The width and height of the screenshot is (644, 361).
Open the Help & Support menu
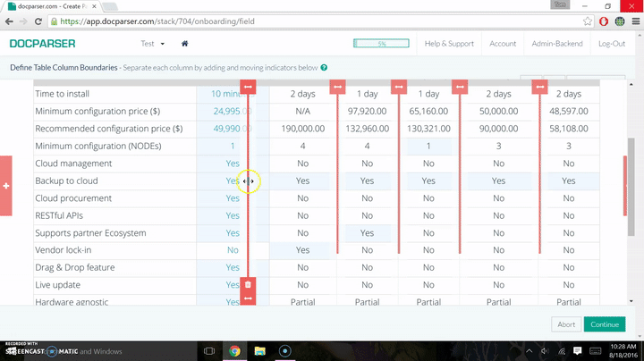pos(449,43)
